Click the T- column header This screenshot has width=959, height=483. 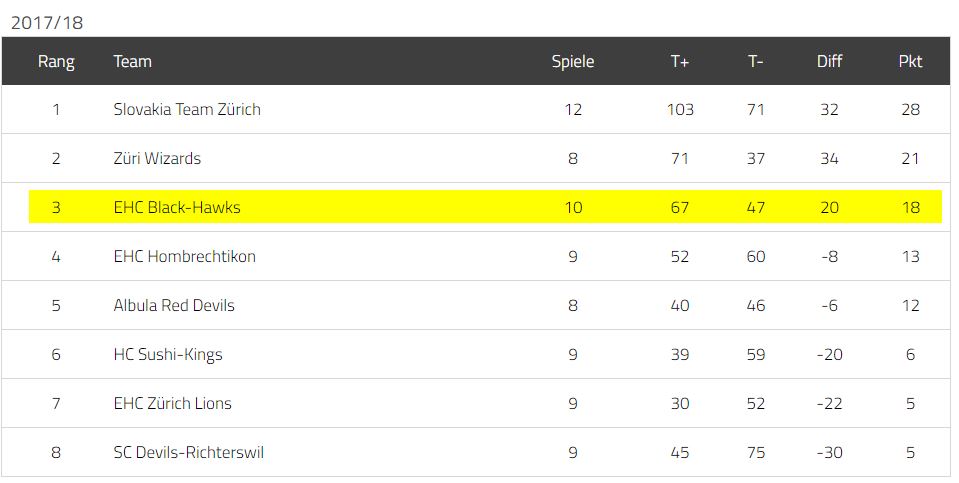pyautogui.click(x=755, y=61)
